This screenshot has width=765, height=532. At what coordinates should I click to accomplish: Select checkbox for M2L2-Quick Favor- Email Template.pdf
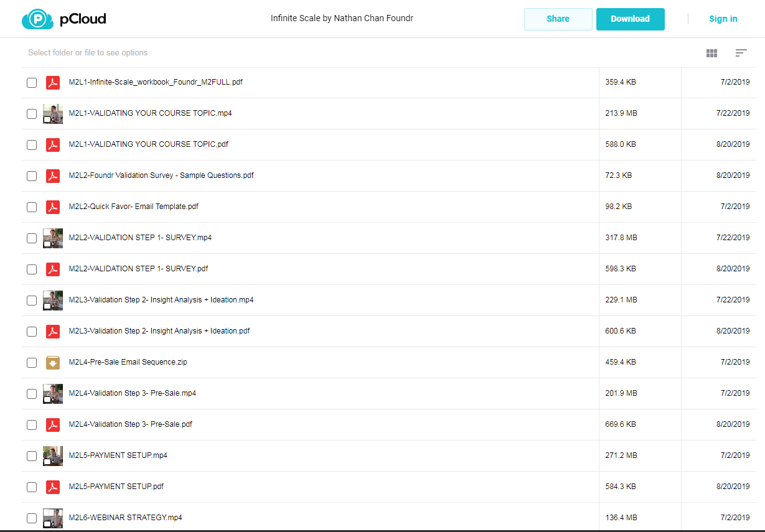(32, 207)
